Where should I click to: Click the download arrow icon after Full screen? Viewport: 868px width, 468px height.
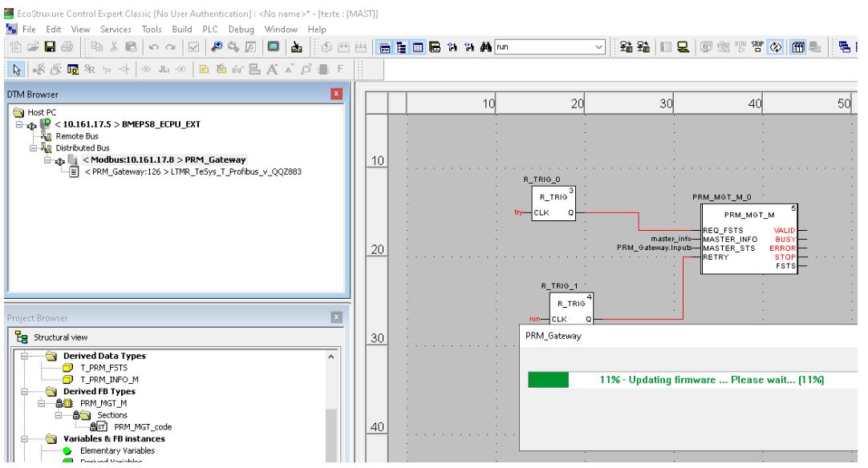click(x=297, y=47)
